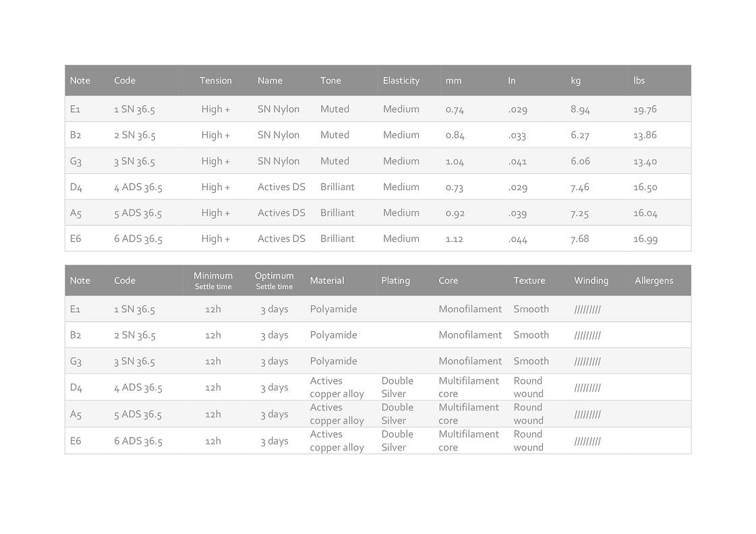The height and width of the screenshot is (534, 756).
Task: Select the 1.12 mm value
Action: pos(455,239)
